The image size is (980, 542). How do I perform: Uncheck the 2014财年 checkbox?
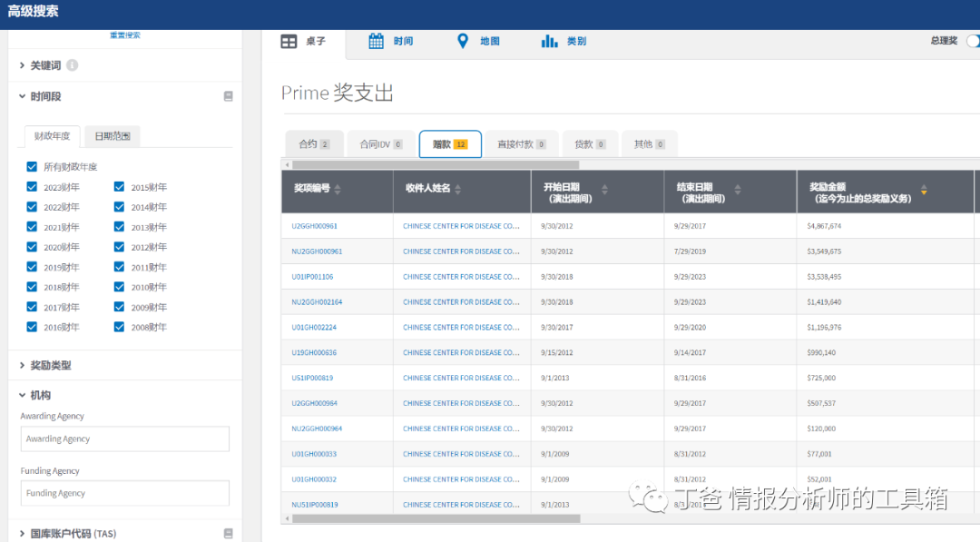pos(120,206)
